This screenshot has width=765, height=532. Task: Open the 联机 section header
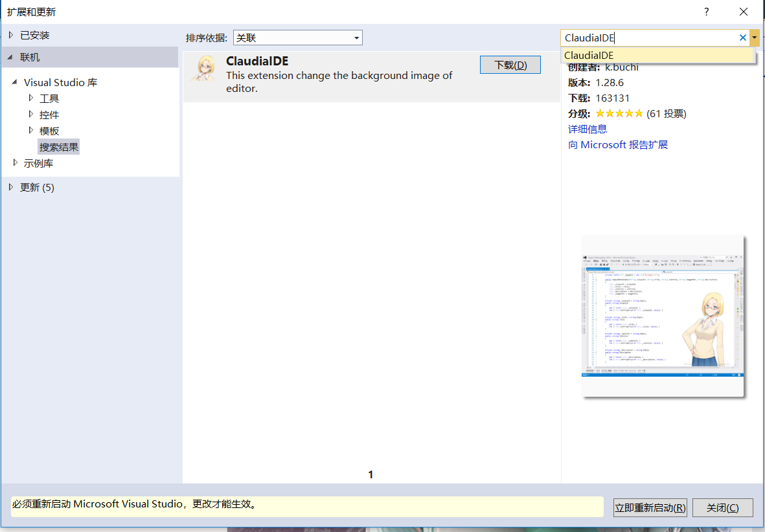tap(90, 57)
